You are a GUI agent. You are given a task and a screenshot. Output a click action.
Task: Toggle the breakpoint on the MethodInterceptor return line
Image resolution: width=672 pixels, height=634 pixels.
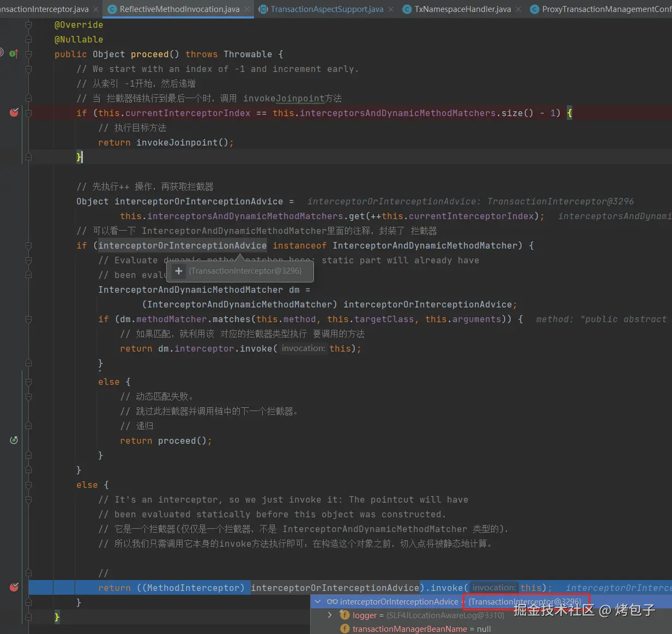(x=14, y=587)
